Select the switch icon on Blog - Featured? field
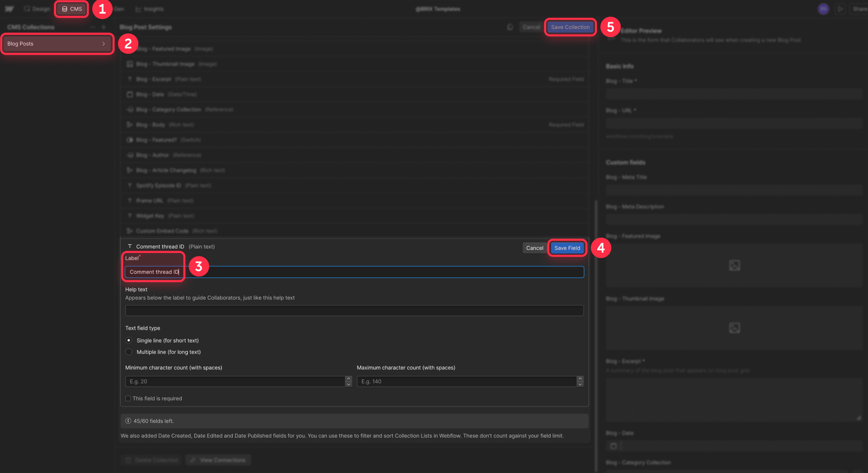 [x=130, y=140]
